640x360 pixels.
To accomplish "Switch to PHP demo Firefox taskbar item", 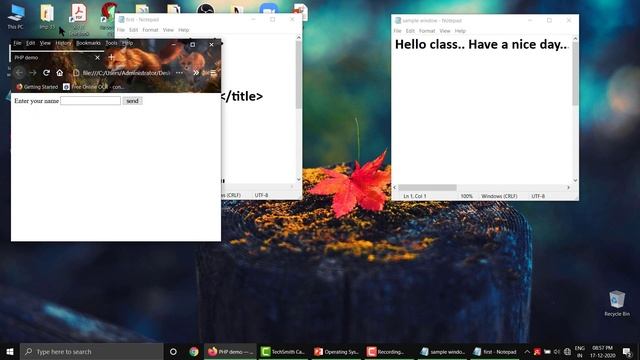I will tap(230, 351).
